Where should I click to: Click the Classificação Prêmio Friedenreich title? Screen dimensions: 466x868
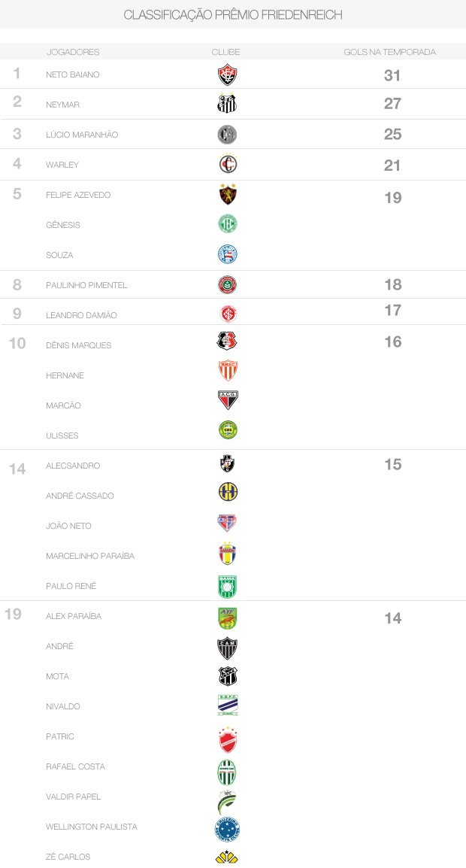pyautogui.click(x=233, y=15)
